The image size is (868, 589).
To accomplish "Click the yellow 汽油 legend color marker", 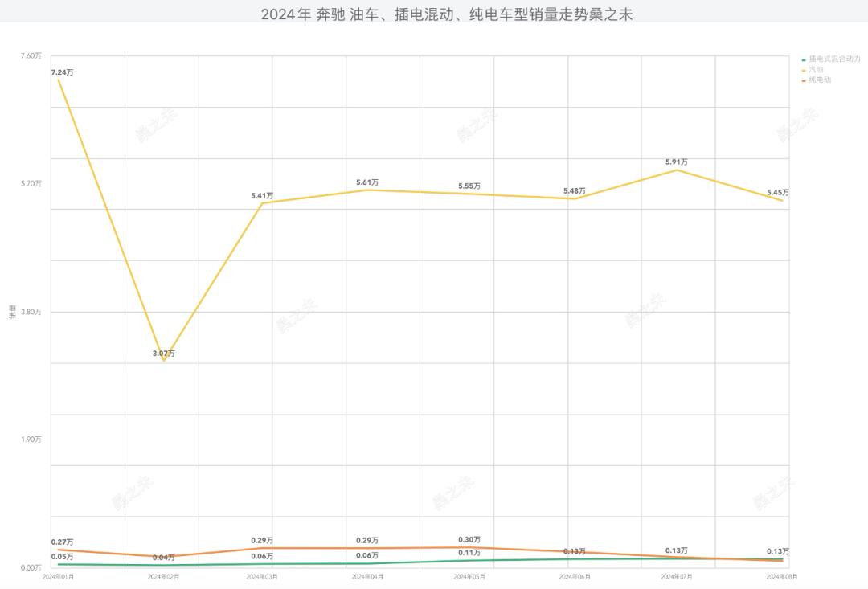I will pos(804,70).
